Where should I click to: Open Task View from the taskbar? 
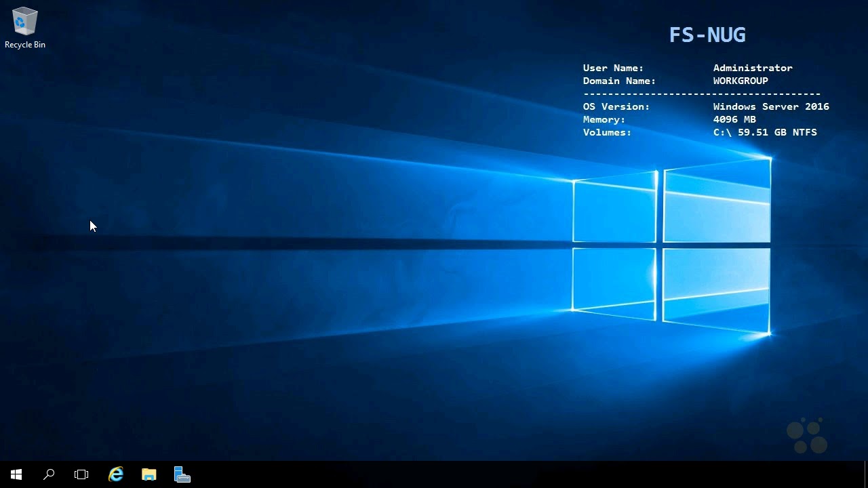coord(81,474)
